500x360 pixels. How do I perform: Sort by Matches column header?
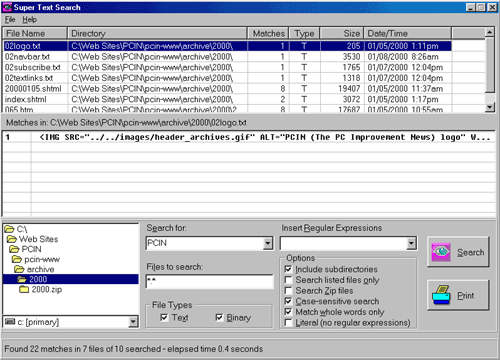pos(268,33)
